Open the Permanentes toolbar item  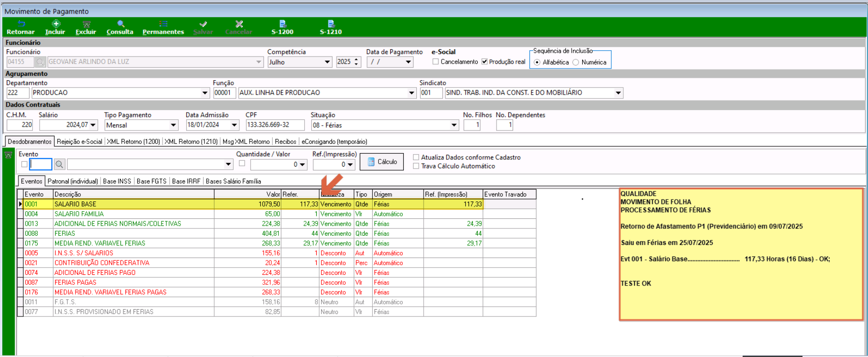[x=163, y=28]
